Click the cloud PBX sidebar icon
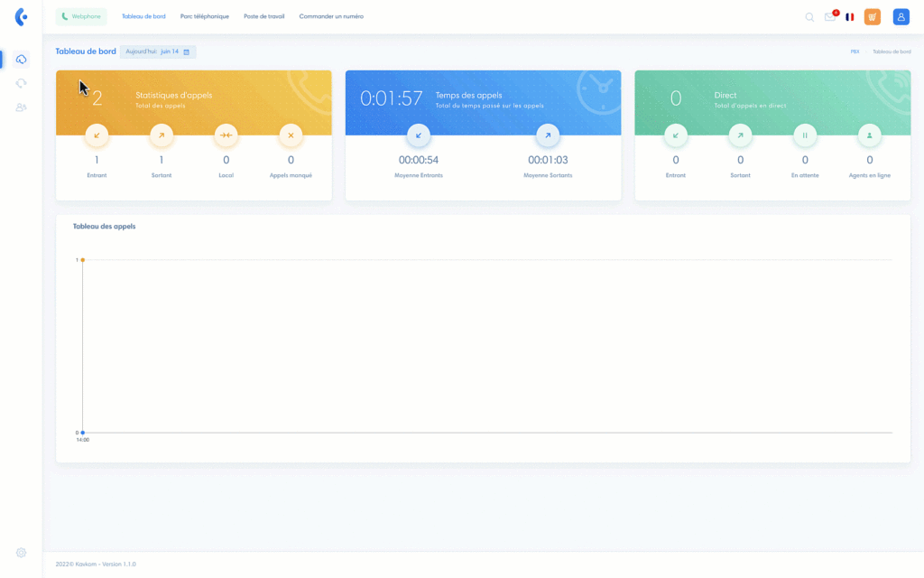This screenshot has width=924, height=578. tap(21, 60)
